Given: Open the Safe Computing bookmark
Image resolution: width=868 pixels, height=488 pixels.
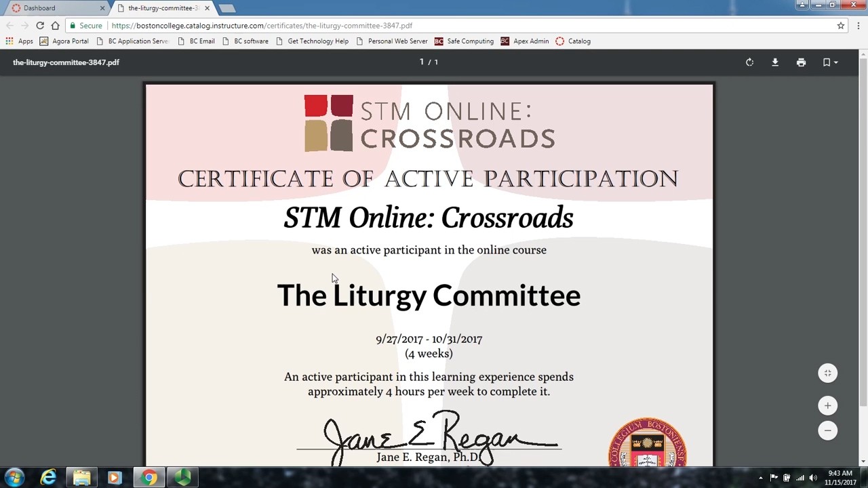Looking at the screenshot, I should coord(464,41).
